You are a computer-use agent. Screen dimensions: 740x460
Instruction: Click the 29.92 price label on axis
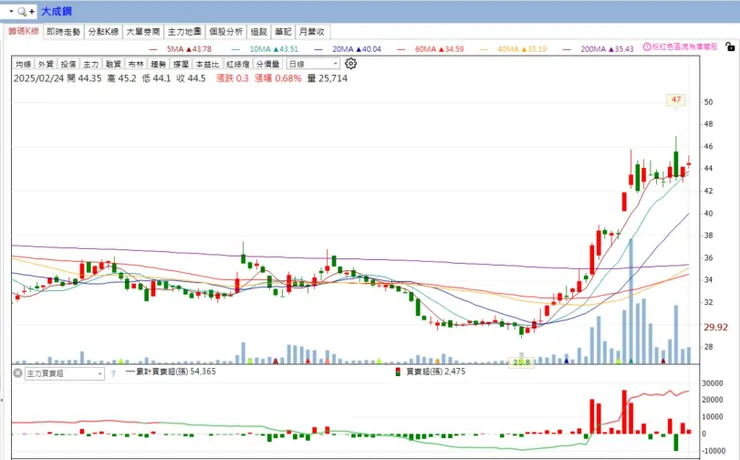715,327
